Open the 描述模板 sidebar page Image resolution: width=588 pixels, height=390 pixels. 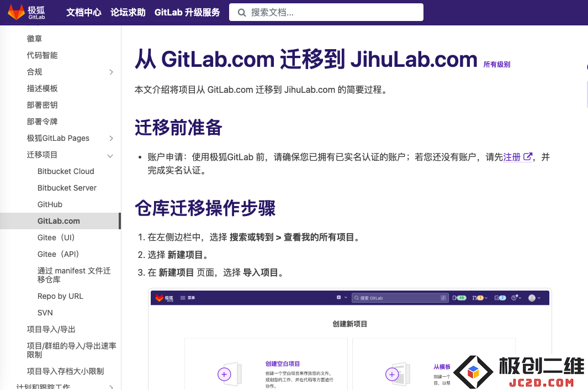tap(42, 88)
